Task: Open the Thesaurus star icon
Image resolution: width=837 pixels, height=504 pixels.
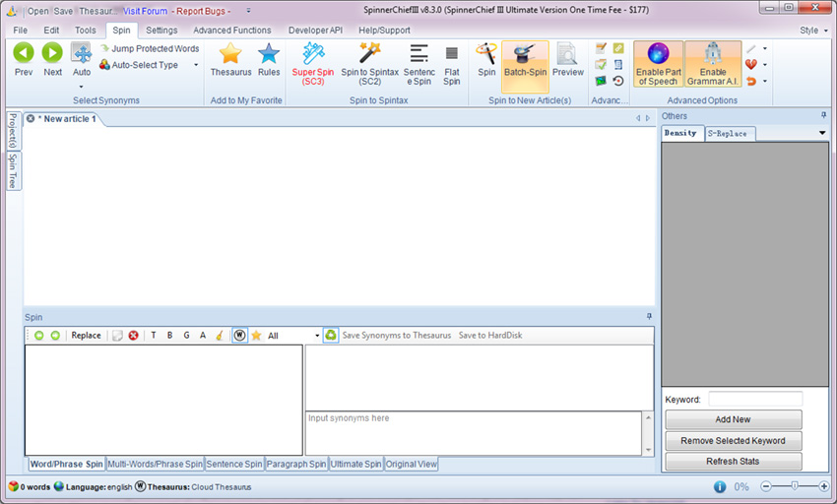Action: [230, 53]
